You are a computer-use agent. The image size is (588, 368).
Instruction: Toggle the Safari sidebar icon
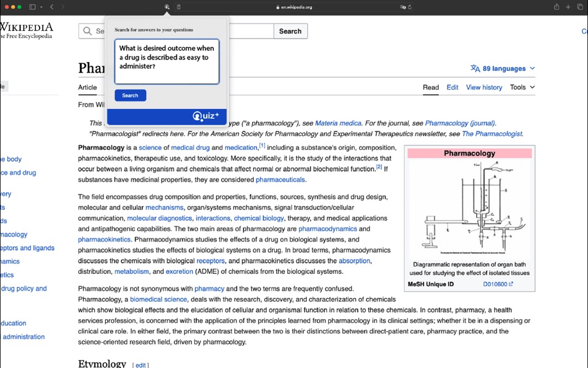(x=32, y=7)
